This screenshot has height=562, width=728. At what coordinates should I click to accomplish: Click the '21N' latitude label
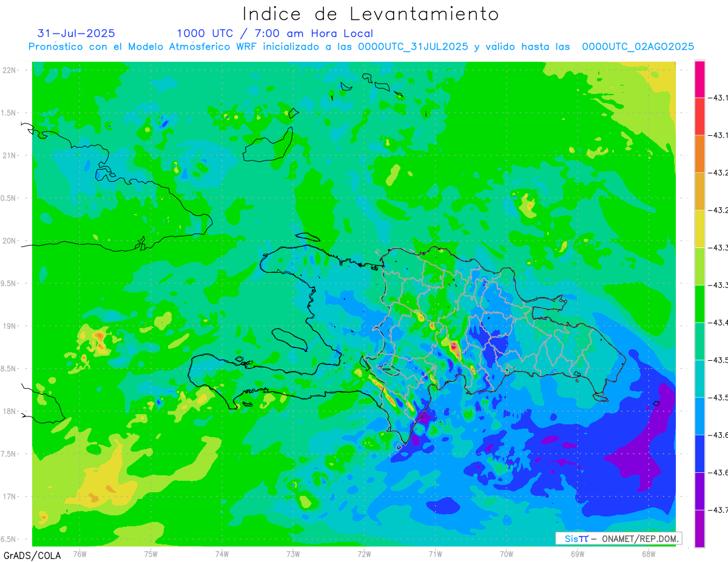pos(10,156)
